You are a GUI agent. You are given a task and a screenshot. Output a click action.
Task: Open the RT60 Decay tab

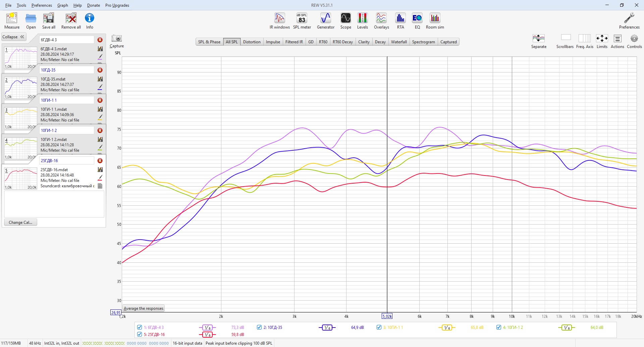pyautogui.click(x=343, y=42)
